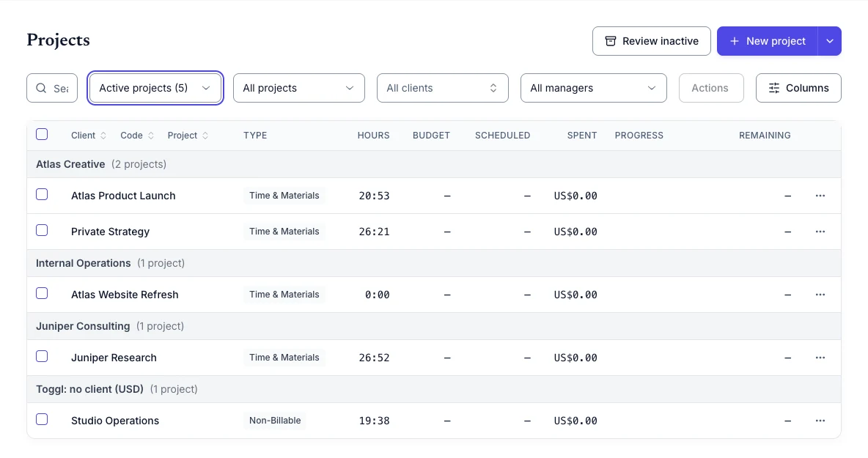Check the Studio Operations checkbox
868x458 pixels.
(42, 420)
